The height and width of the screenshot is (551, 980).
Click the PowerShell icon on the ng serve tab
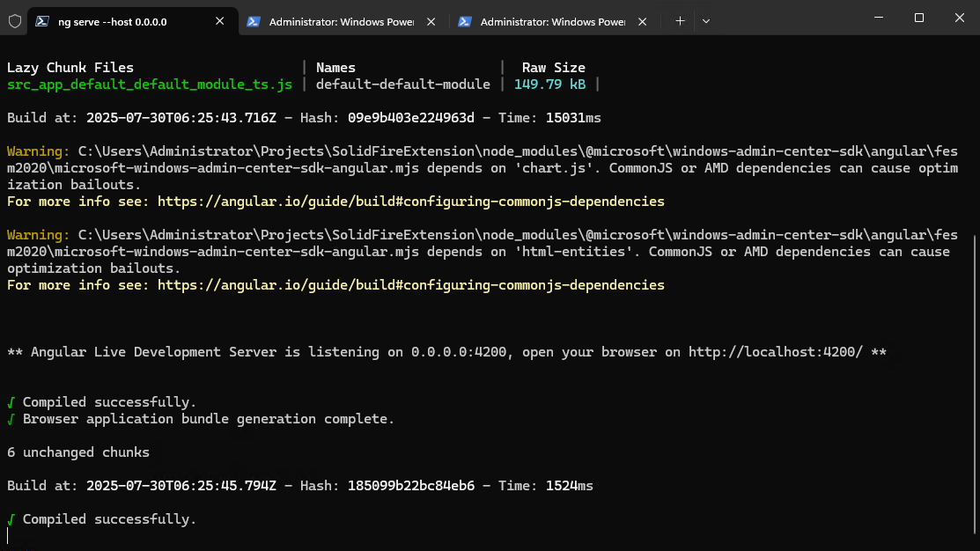[42, 21]
